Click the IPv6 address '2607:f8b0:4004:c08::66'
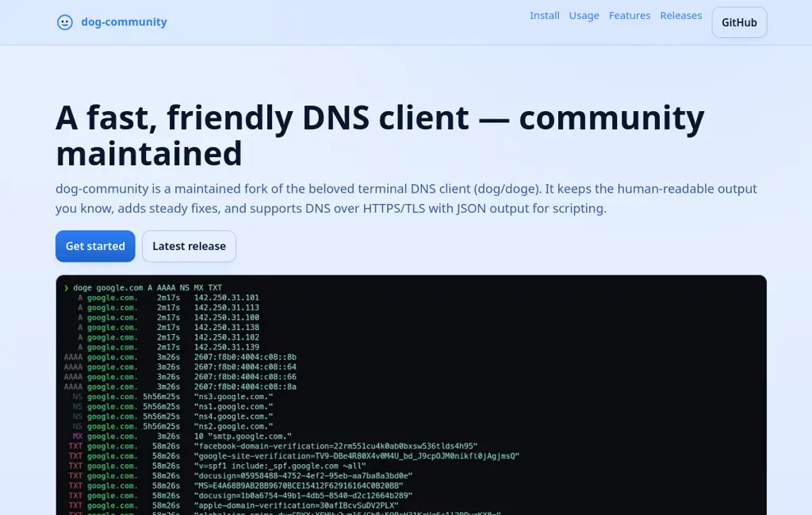The height and width of the screenshot is (515, 812). point(245,377)
